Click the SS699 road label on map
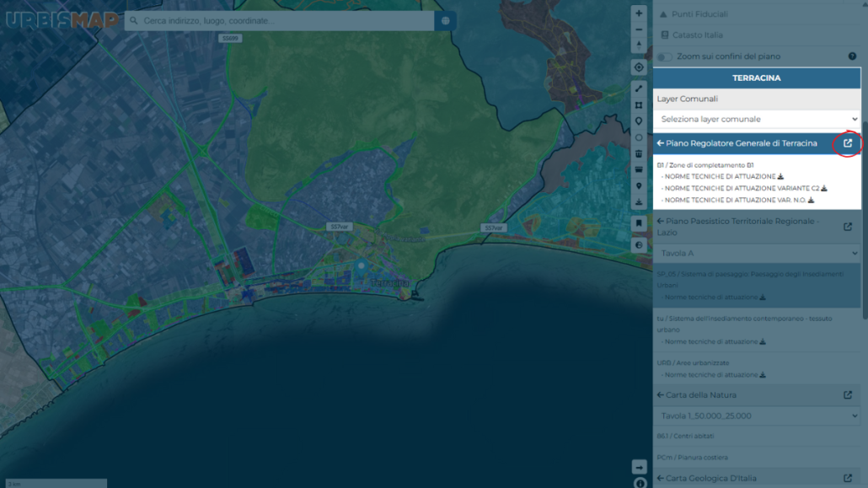This screenshot has height=488, width=868. coord(230,39)
